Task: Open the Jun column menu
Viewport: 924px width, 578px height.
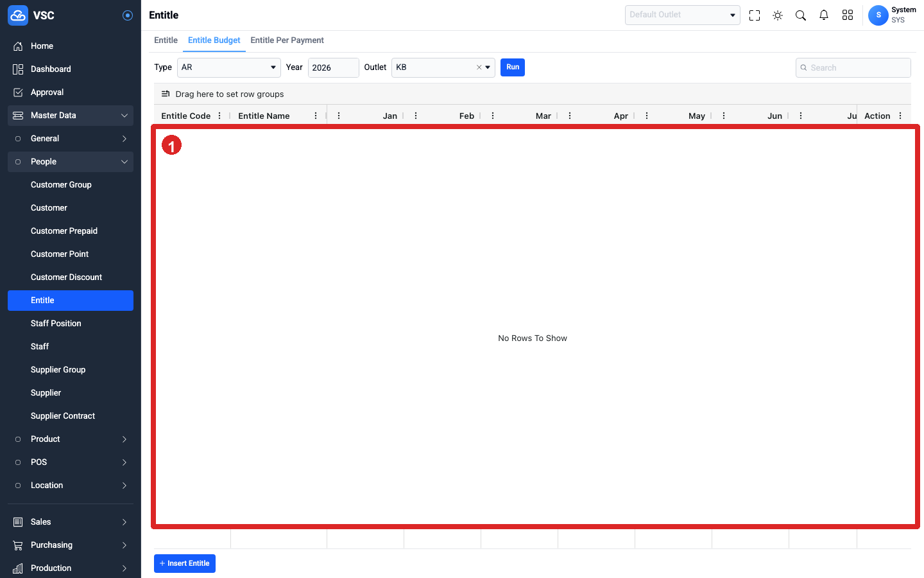Action: 724,116
